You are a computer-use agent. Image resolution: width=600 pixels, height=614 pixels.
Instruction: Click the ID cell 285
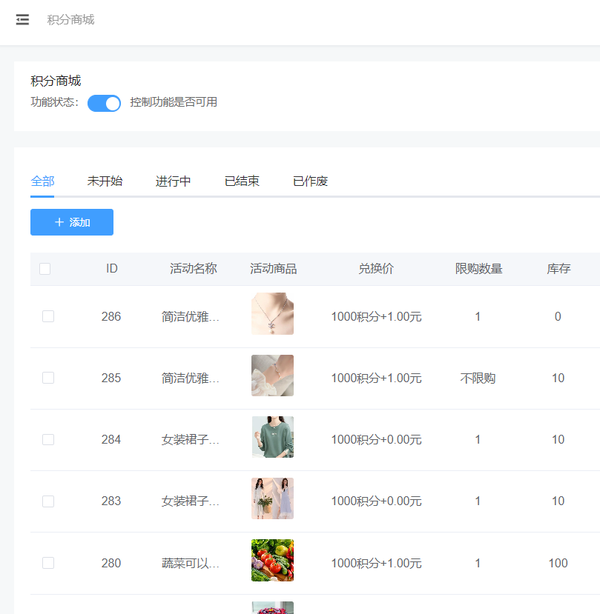[111, 378]
